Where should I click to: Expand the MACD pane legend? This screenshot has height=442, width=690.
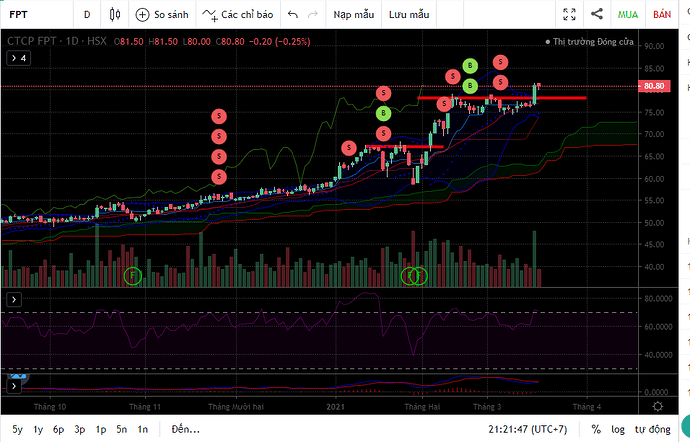pyautogui.click(x=14, y=387)
